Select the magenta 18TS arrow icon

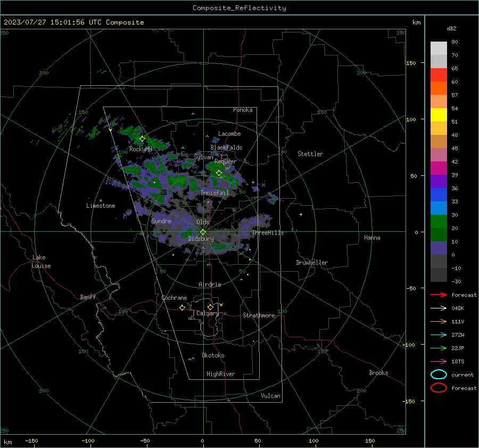pyautogui.click(x=439, y=362)
